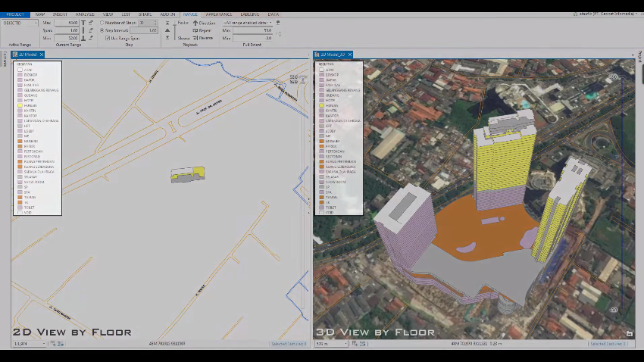Click the current range Max input field
The image size is (644, 362).
pyautogui.click(x=67, y=23)
